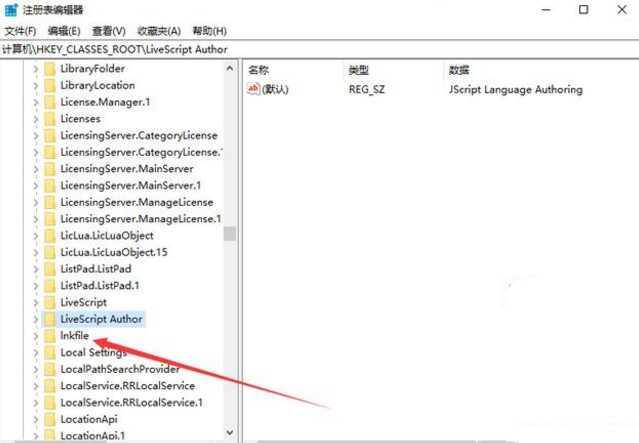The image size is (639, 443).
Task: Open the 文件(F) menu
Action: point(20,31)
